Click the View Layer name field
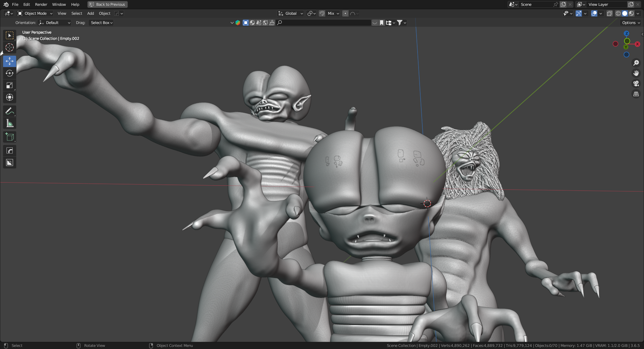This screenshot has width=644, height=349. coord(607,4)
